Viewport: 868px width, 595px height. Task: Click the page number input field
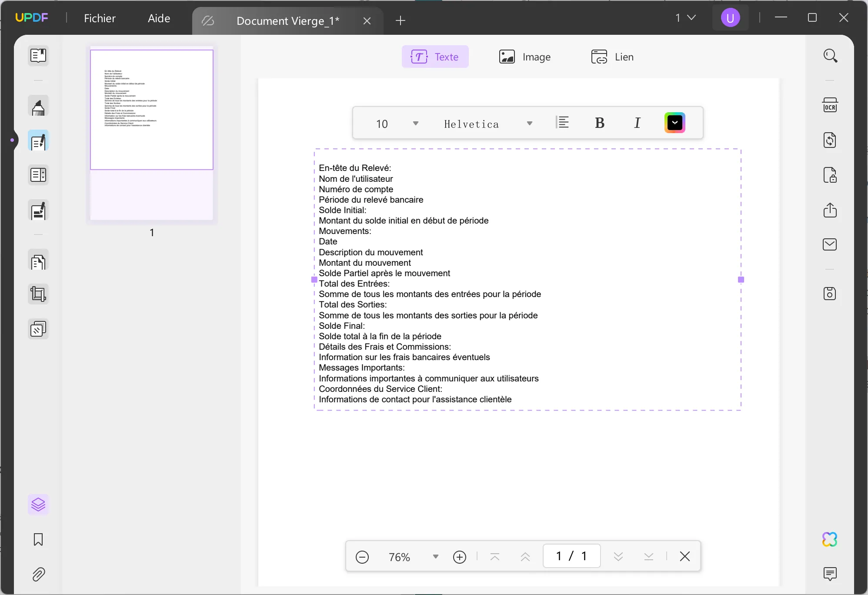[x=571, y=556]
